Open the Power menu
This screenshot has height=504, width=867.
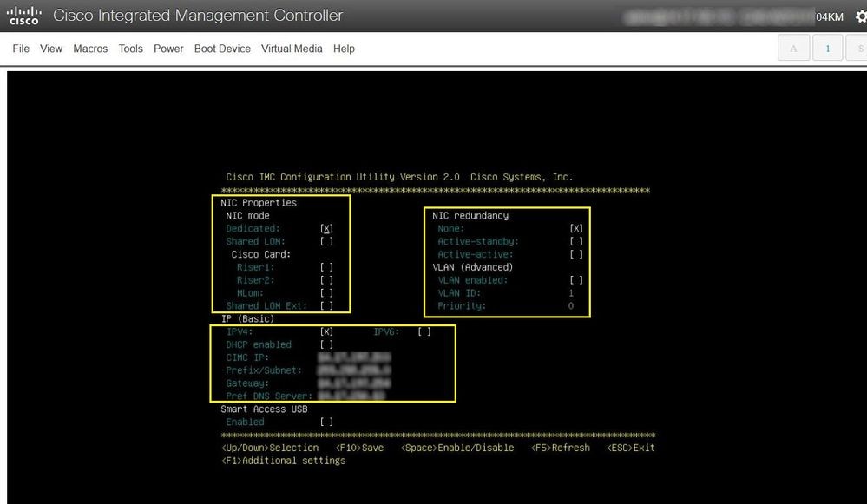tap(168, 49)
